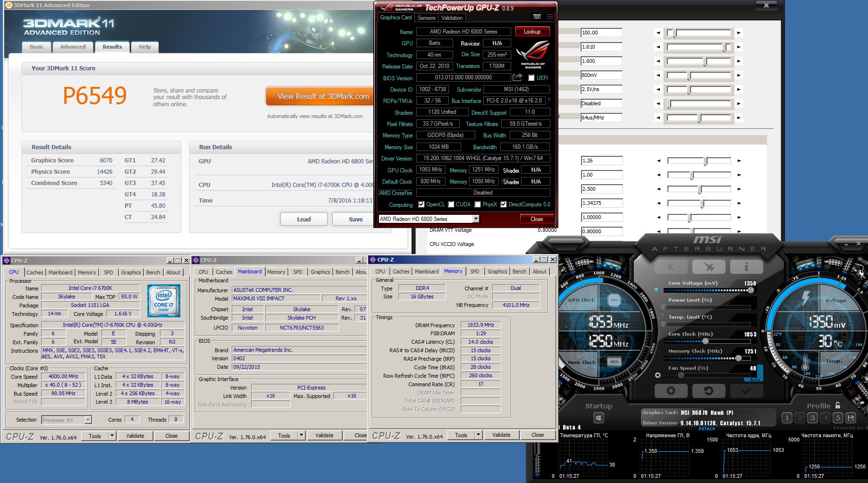Image resolution: width=868 pixels, height=483 pixels.
Task: Open the Processor #1 selection dropdown in CPU-Z
Action: coord(88,420)
